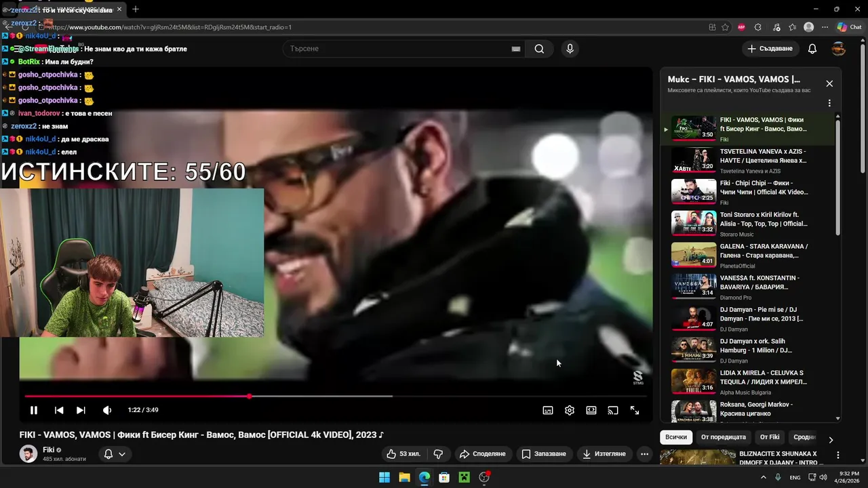This screenshot has height=488, width=868.
Task: Add page to favorites with star icon
Action: pyautogui.click(x=726, y=27)
